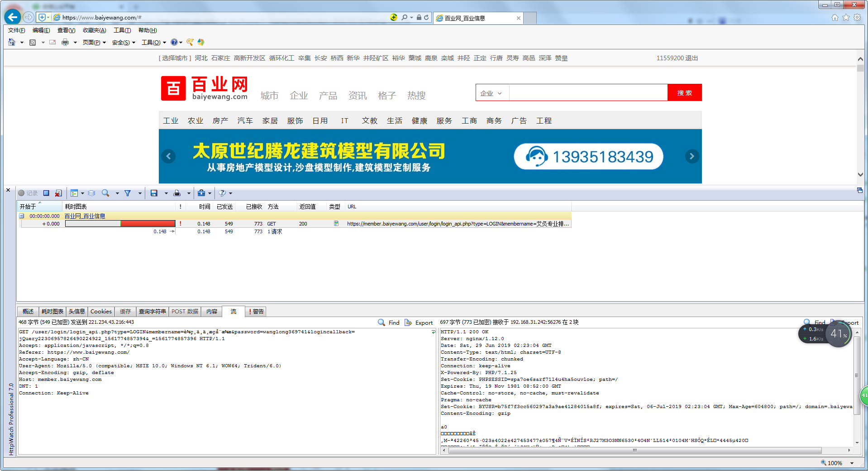The image size is (868, 471).
Task: Open the 页面(P) toolbar dropdown
Action: [94, 43]
